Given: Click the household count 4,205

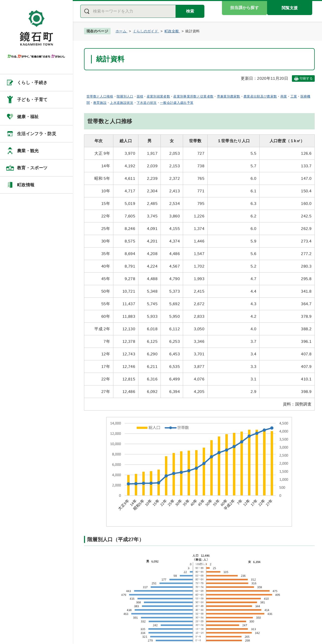Looking at the screenshot, I should 199,392.
